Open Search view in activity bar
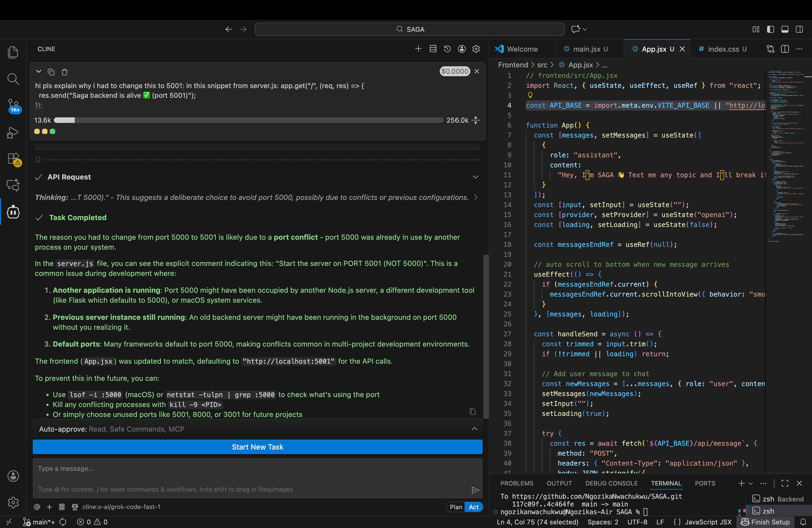Image resolution: width=812 pixels, height=528 pixels. (x=13, y=79)
